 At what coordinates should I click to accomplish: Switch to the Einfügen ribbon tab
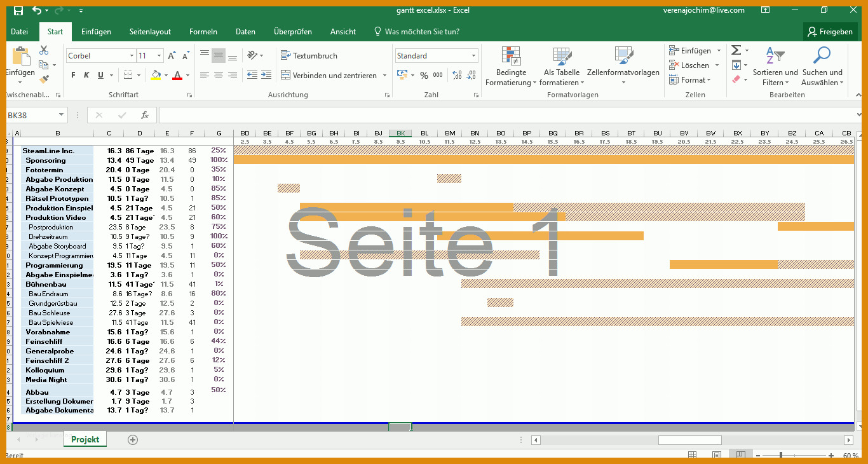[x=96, y=32]
